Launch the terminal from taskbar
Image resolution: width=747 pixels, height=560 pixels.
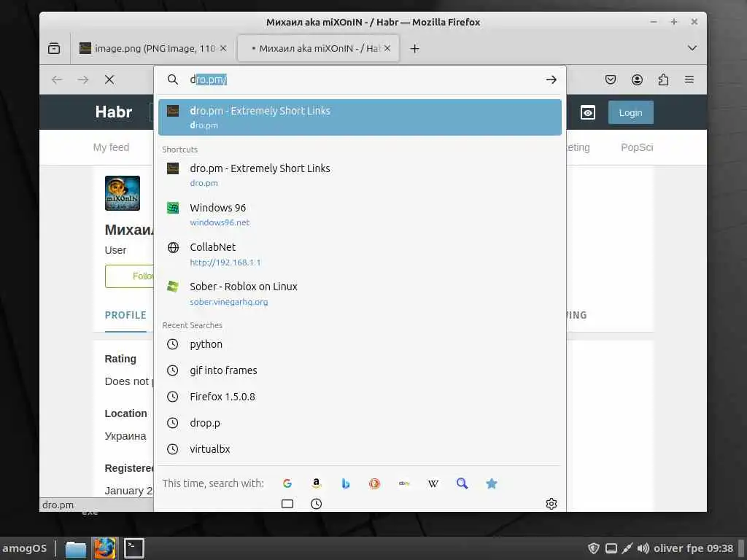[x=134, y=548]
